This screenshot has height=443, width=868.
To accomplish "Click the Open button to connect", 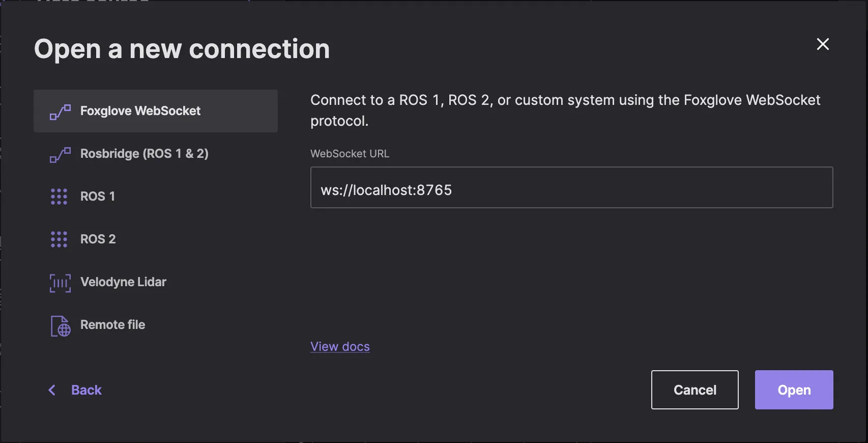I will coord(794,390).
